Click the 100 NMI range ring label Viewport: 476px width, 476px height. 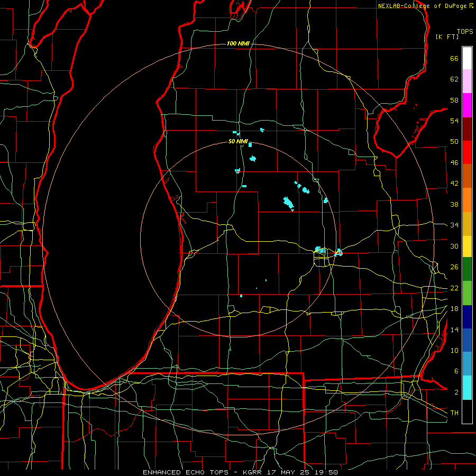point(238,43)
